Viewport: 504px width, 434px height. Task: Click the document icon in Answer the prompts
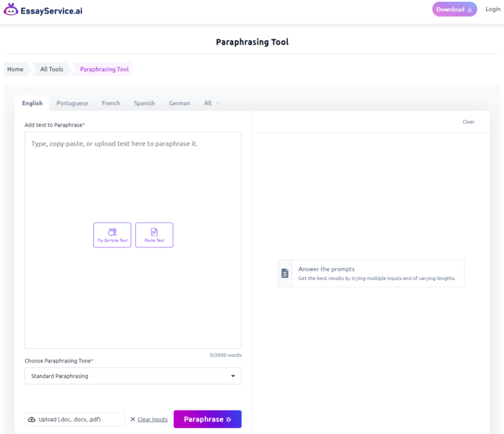(285, 273)
